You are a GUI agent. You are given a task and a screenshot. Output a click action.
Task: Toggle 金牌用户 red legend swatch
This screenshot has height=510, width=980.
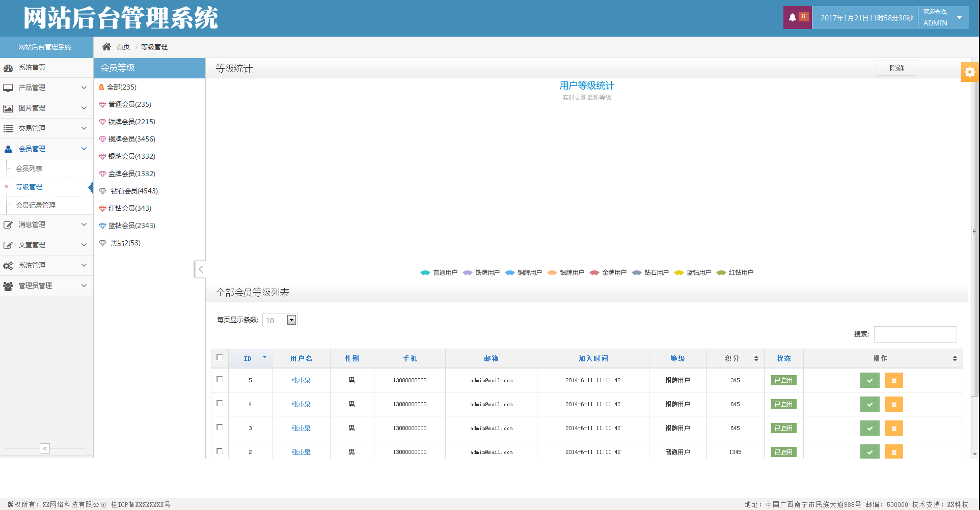(x=594, y=273)
